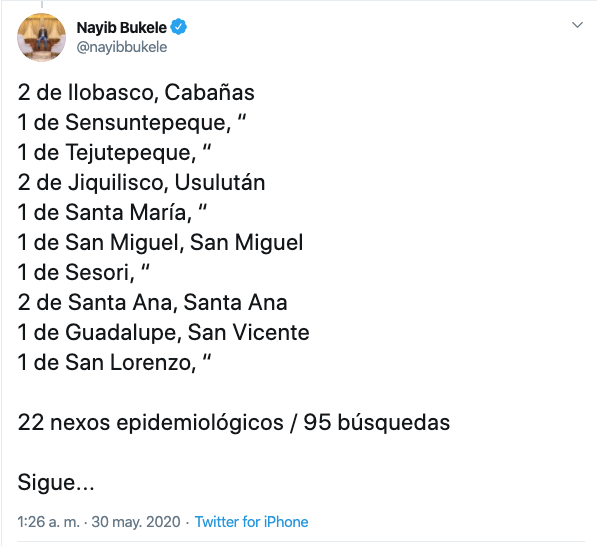This screenshot has width=597, height=546.
Task: Open the Twitter for iPhone source link
Action: pyautogui.click(x=251, y=522)
